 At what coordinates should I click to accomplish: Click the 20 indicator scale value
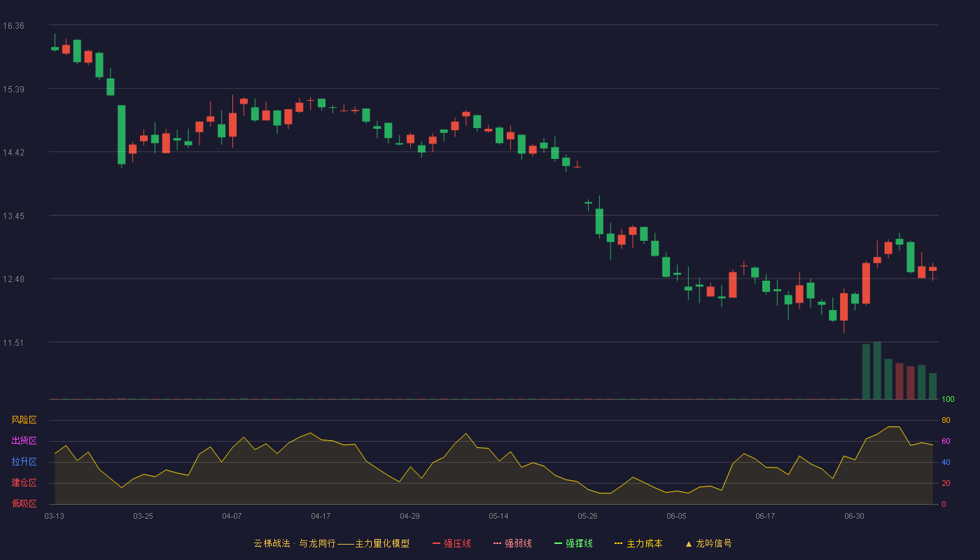946,483
